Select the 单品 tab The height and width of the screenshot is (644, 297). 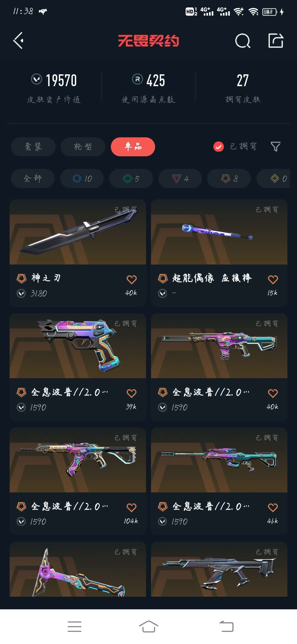point(133,147)
